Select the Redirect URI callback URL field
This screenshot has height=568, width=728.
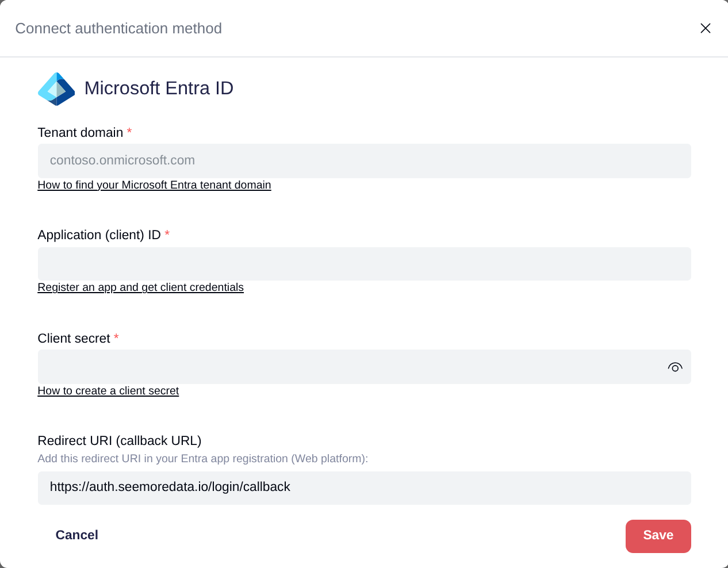click(364, 488)
